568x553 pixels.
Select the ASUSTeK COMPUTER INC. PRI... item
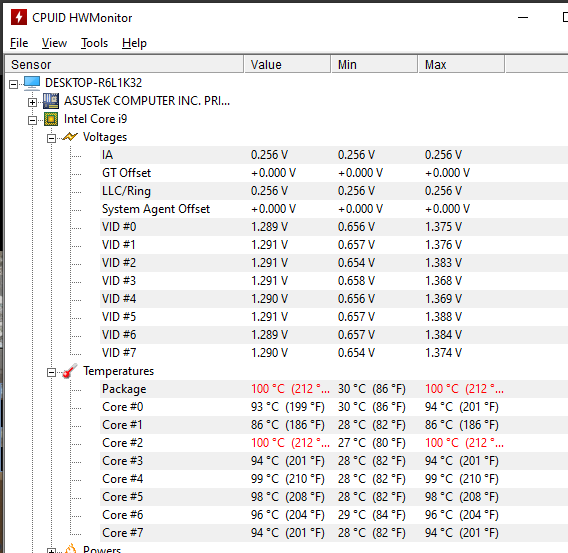147,101
